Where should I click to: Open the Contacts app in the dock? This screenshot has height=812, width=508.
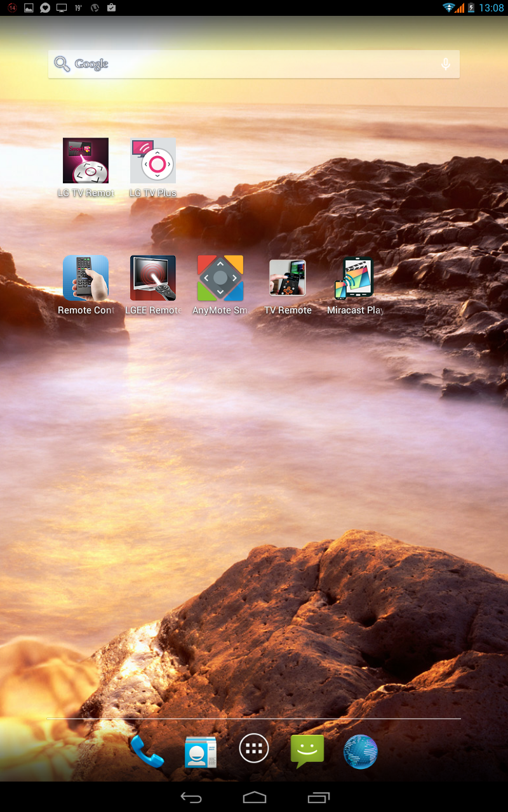(201, 751)
